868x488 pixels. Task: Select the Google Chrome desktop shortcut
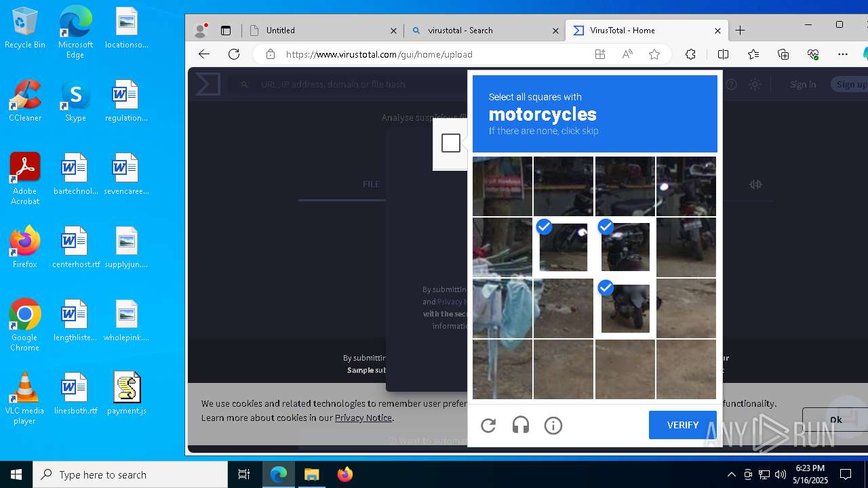tap(25, 325)
